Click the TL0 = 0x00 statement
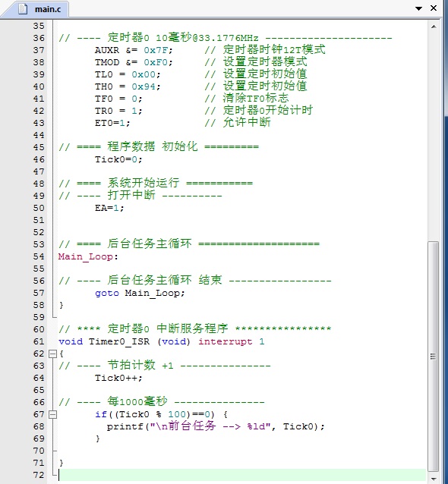448x484 pixels. 128,74
